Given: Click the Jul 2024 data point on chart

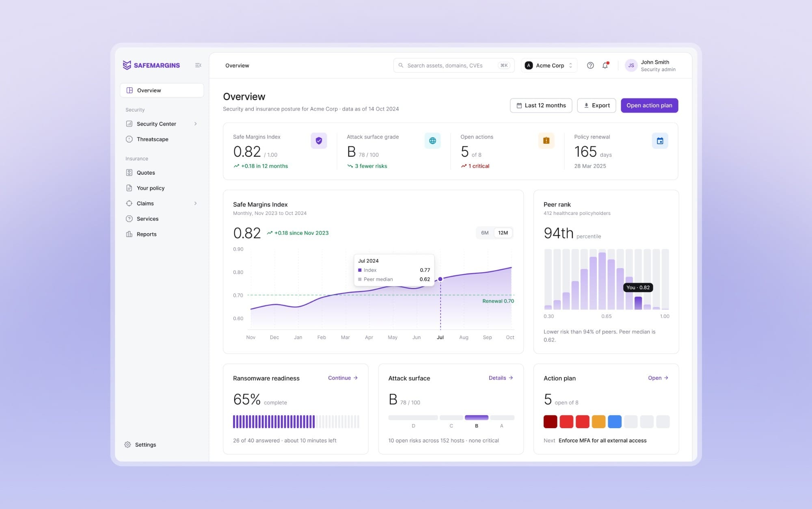Looking at the screenshot, I should click(440, 279).
